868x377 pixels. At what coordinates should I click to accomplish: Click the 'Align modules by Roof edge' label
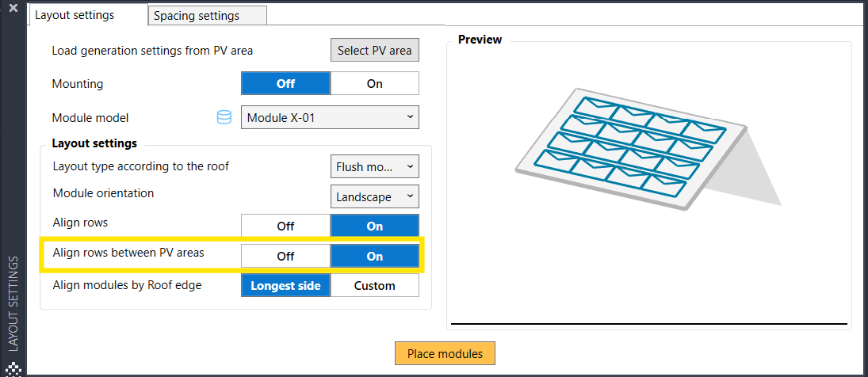tap(128, 285)
